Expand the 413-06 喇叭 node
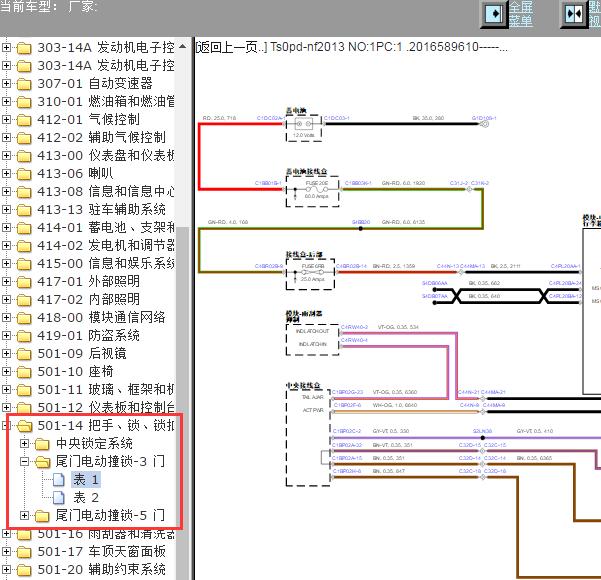This screenshot has height=580, width=601. click(6, 173)
